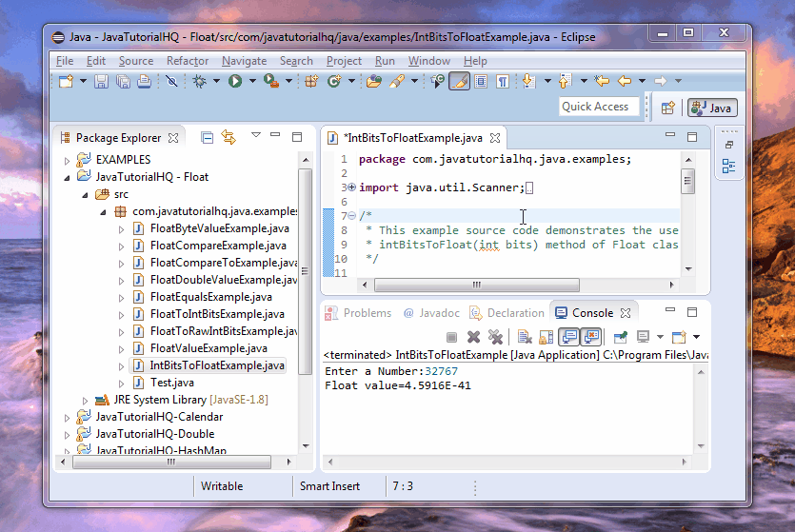Maximize the Console view panel

(x=692, y=312)
